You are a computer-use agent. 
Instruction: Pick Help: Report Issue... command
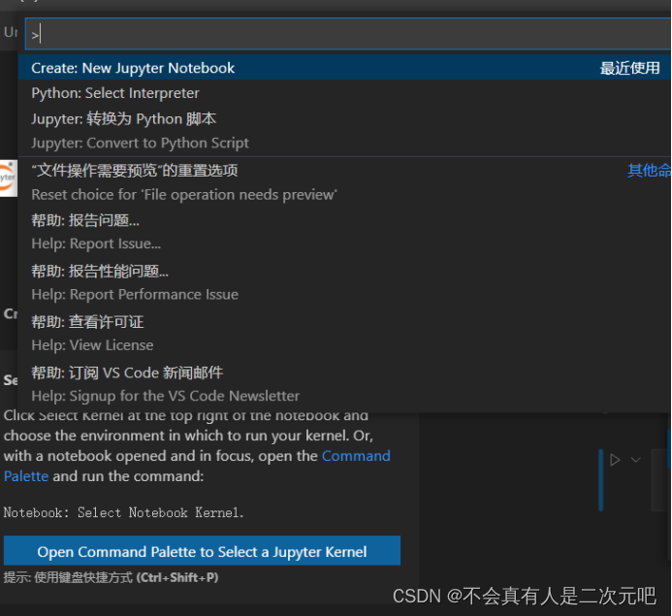click(x=344, y=232)
